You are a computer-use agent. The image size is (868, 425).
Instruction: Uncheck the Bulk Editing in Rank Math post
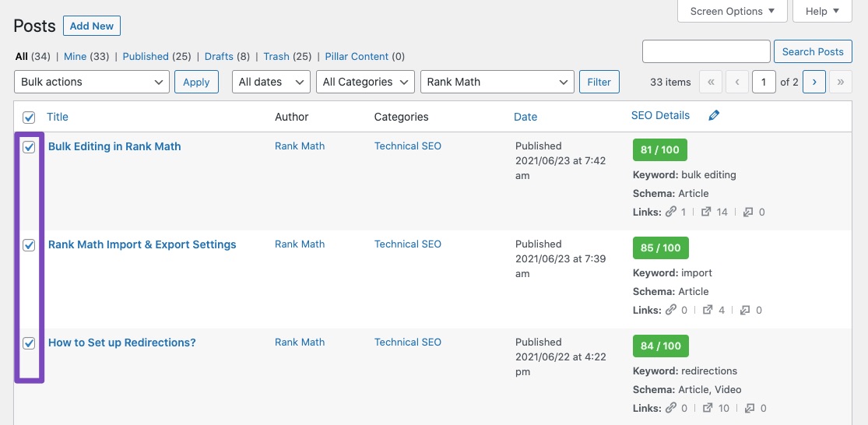(x=29, y=146)
